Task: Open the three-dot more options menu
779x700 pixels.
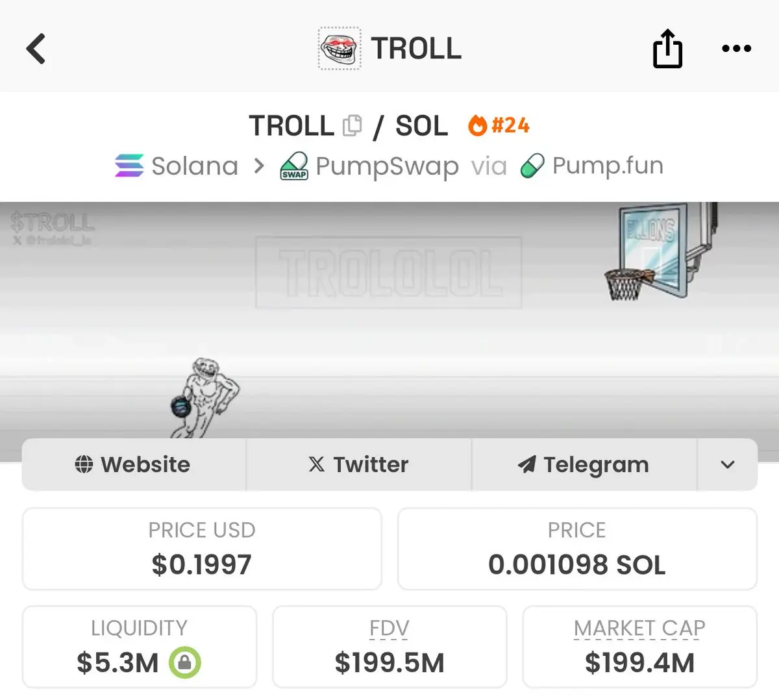Action: [736, 49]
